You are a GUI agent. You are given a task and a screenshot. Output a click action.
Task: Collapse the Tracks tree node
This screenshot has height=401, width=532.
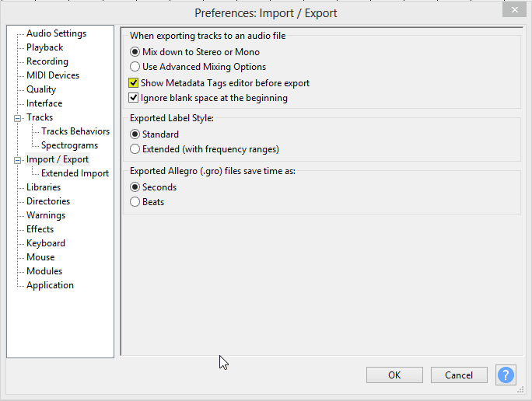coord(17,118)
